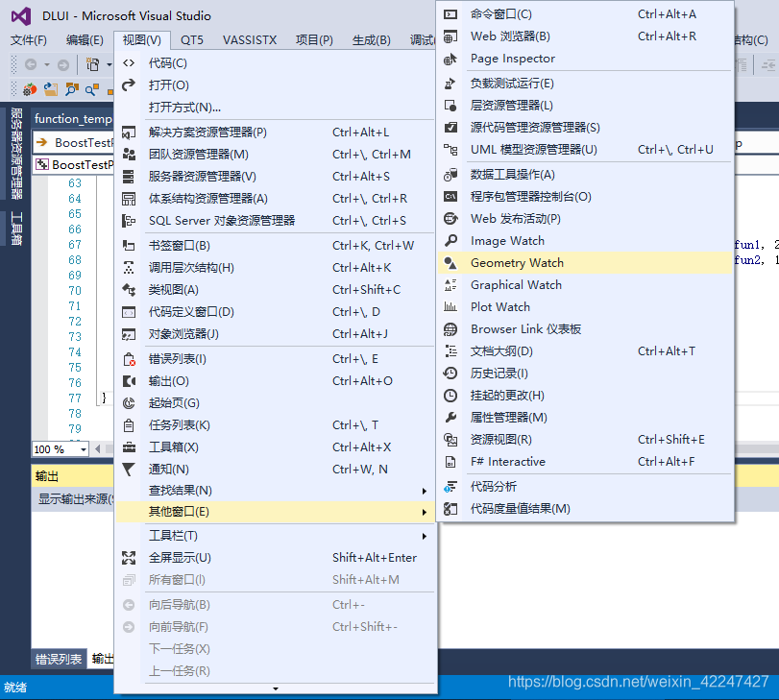779x700 pixels.
Task: Click the Web Browser icon (Web 浏览器)
Action: click(x=450, y=36)
